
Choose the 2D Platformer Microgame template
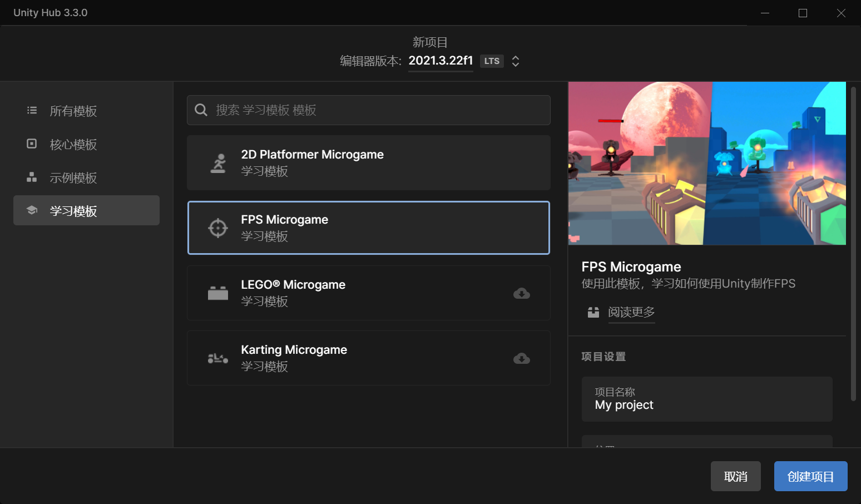point(369,163)
